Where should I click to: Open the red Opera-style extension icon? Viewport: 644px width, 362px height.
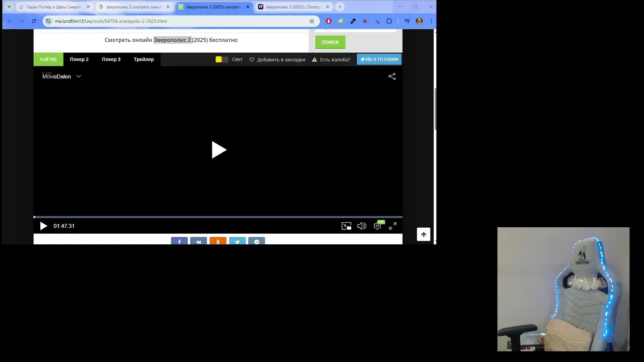click(329, 21)
